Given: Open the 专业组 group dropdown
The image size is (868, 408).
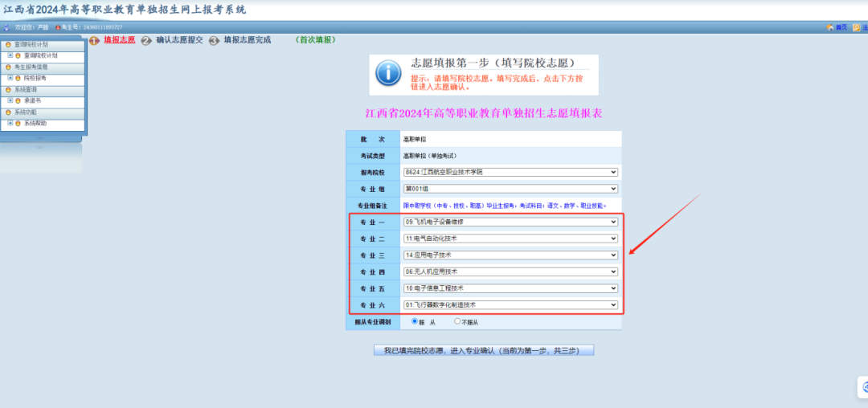Looking at the screenshot, I should click(510, 189).
